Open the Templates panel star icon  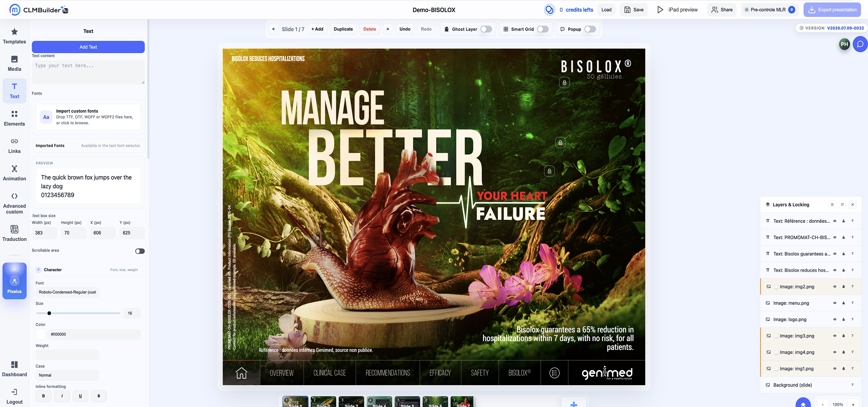[15, 32]
